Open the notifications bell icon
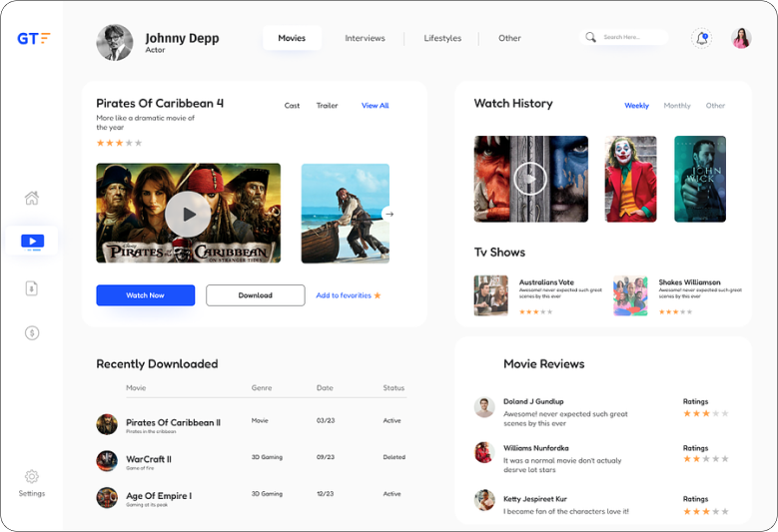Viewport: 778px width, 532px height. (x=701, y=38)
